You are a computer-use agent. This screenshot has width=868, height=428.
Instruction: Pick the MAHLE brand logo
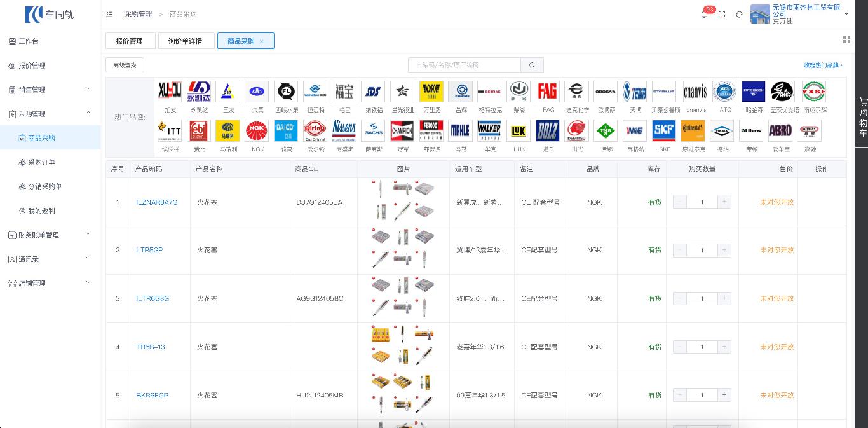click(460, 130)
